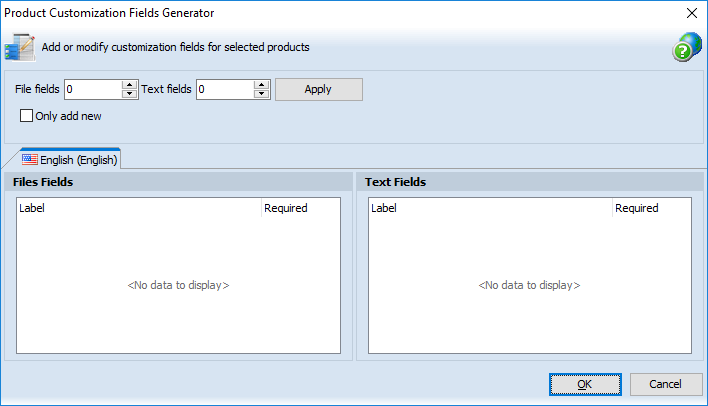Click Required column header in Text Fields
Image resolution: width=708 pixels, height=406 pixels.
pos(650,208)
